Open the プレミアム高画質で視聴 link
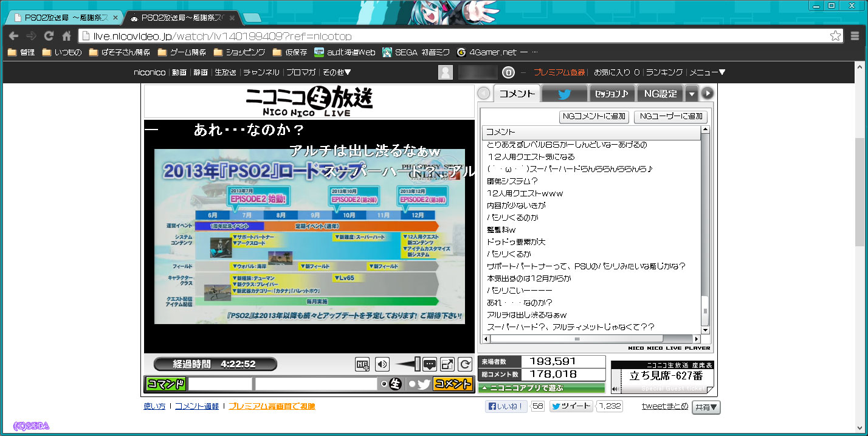The height and width of the screenshot is (436, 868). pos(272,406)
